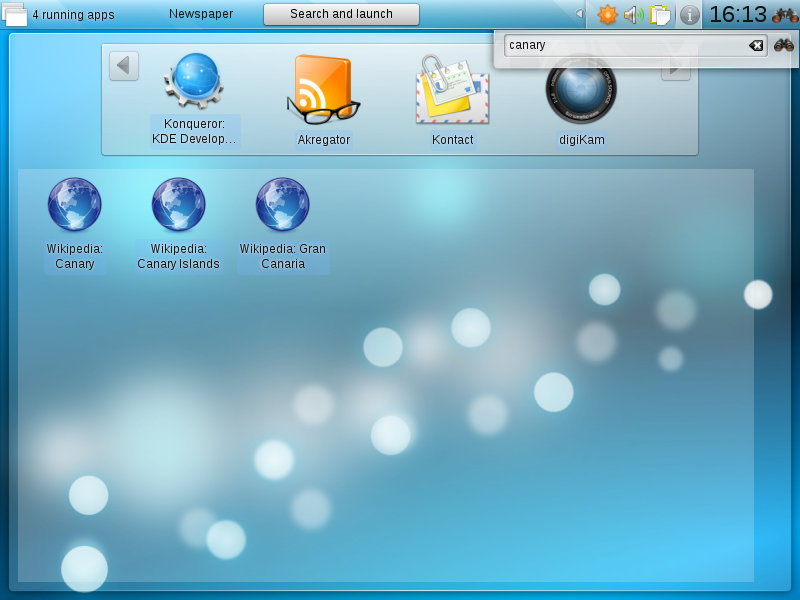Image resolution: width=800 pixels, height=600 pixels.
Task: Click the orange sun tray icon
Action: pos(607,15)
